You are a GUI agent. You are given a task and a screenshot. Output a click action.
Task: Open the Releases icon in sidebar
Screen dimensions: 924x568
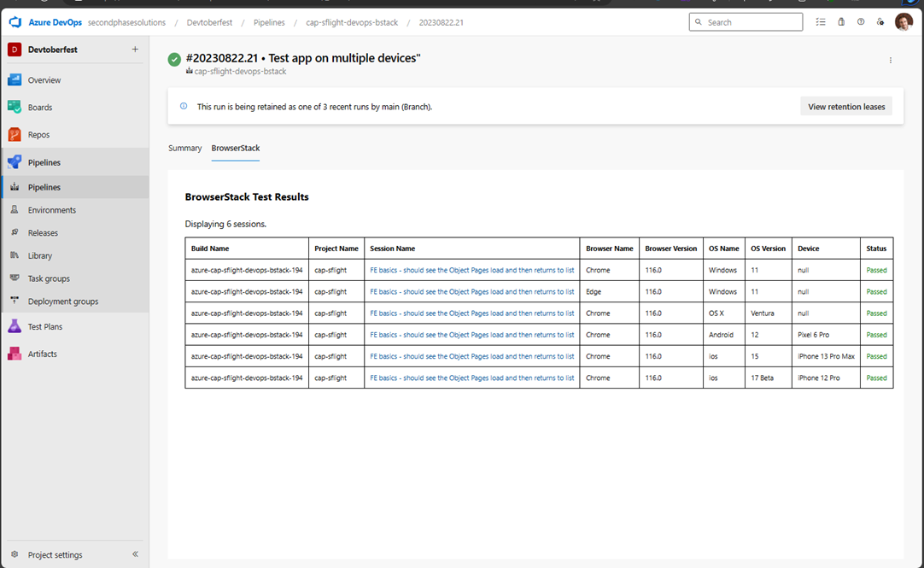[15, 232]
